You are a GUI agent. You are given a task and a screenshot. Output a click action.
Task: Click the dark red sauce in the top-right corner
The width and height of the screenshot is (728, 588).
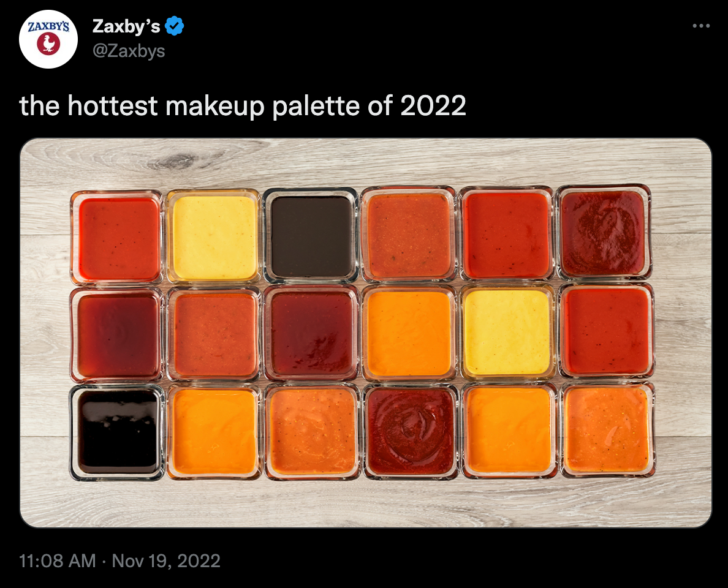[603, 233]
